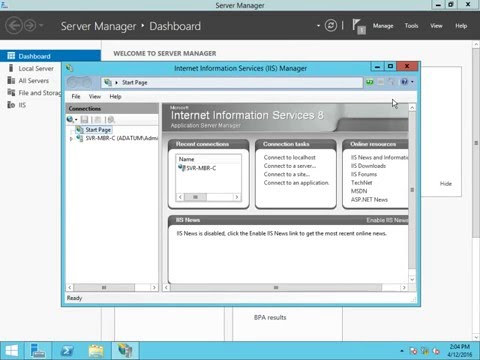Open the Server Manager View menu

coord(436,26)
